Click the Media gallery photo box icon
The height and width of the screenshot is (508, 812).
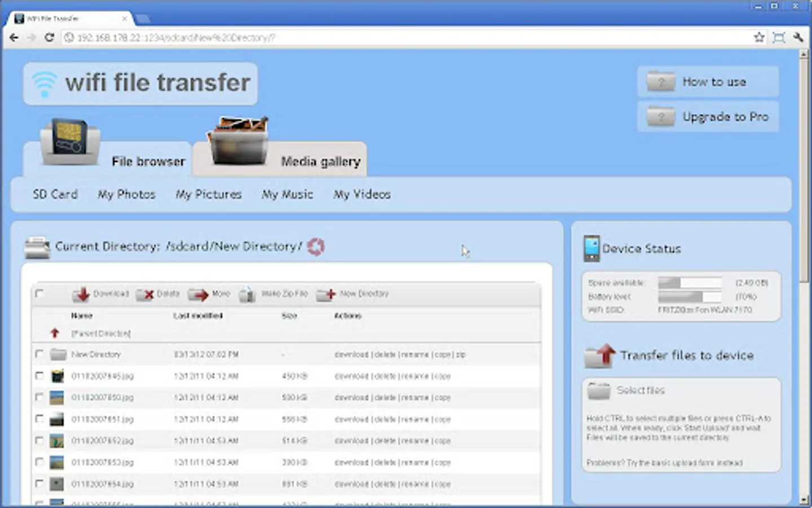(239, 141)
